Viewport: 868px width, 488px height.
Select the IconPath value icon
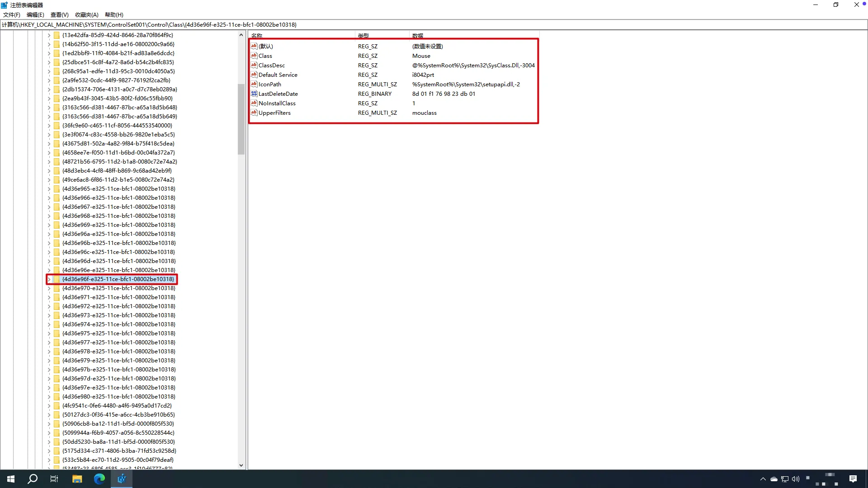coord(254,84)
